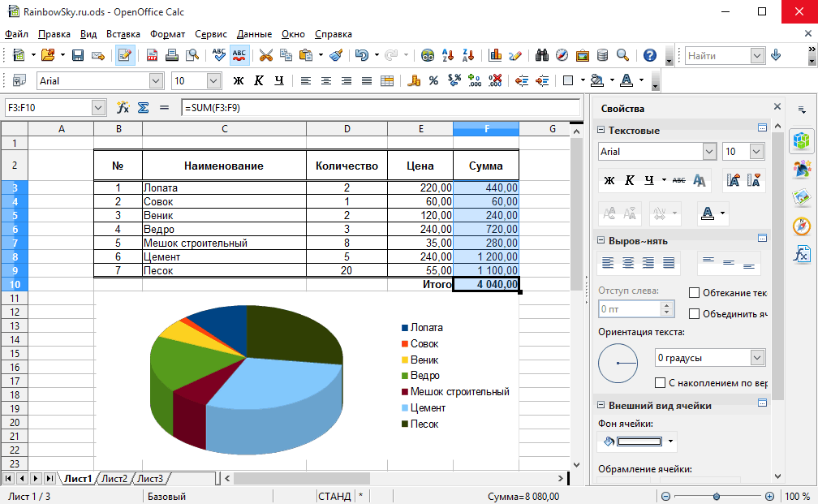This screenshot has height=504, width=818.
Task: Click the Undo arrow icon
Action: click(x=362, y=55)
